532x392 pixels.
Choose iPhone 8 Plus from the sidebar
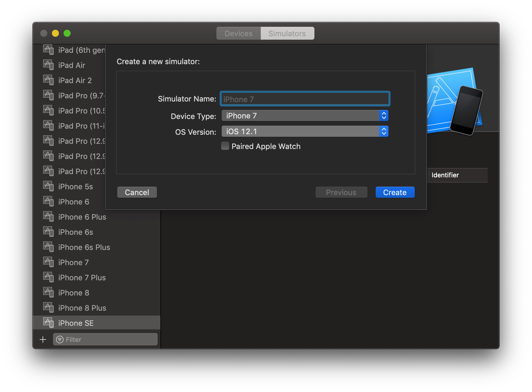(97, 308)
